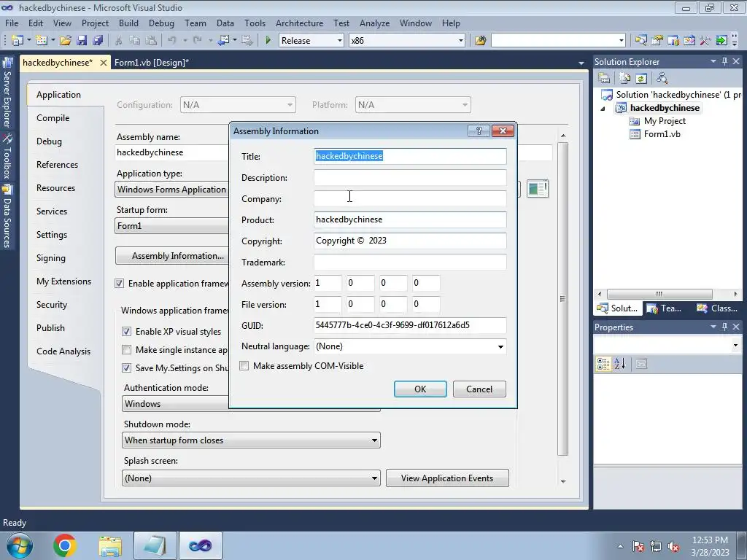Viewport: 747px width, 560px height.
Task: Open Chrome from the taskbar
Action: 65,545
